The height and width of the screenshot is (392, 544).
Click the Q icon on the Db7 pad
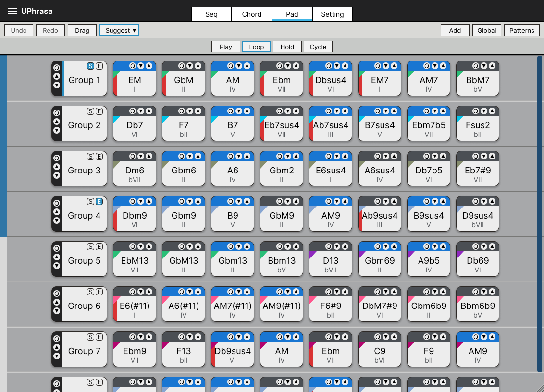133,111
